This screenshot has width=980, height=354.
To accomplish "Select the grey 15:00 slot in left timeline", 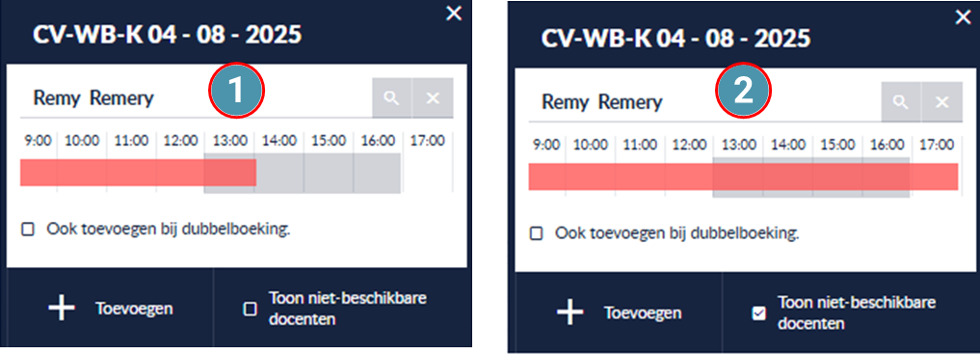I will (x=329, y=174).
